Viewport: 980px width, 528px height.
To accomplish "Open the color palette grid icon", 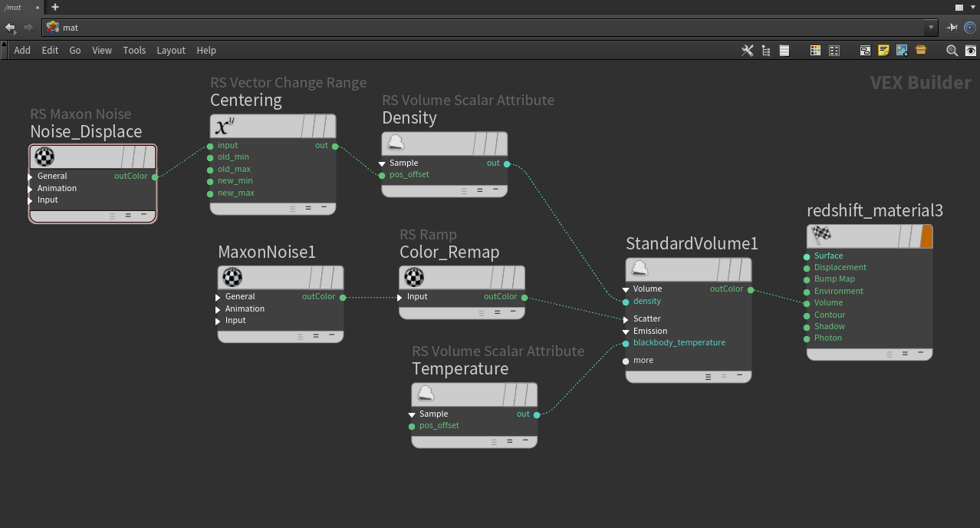I will pyautogui.click(x=815, y=51).
